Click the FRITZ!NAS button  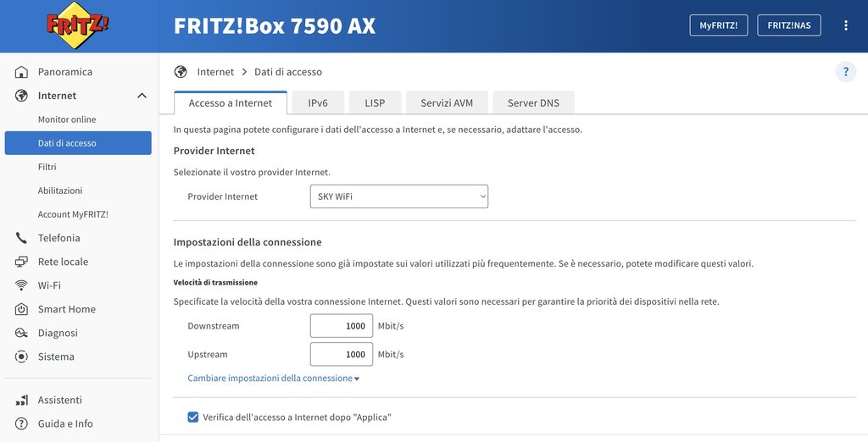coord(788,25)
